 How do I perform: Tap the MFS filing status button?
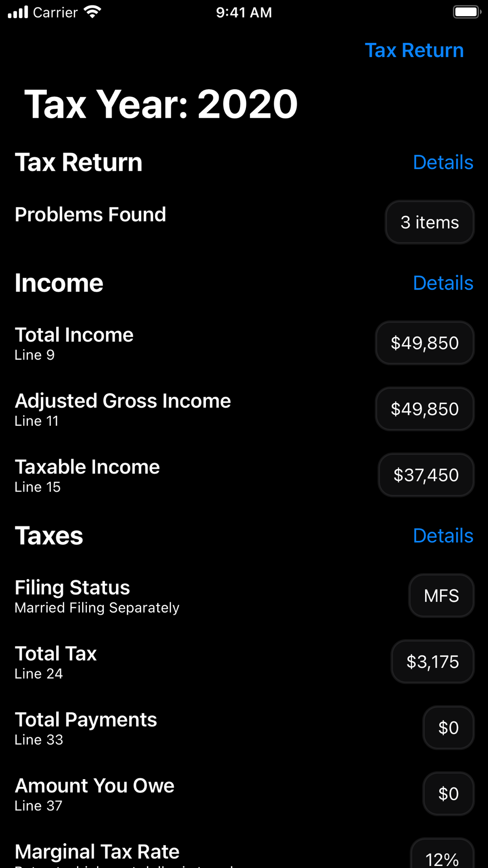(441, 596)
